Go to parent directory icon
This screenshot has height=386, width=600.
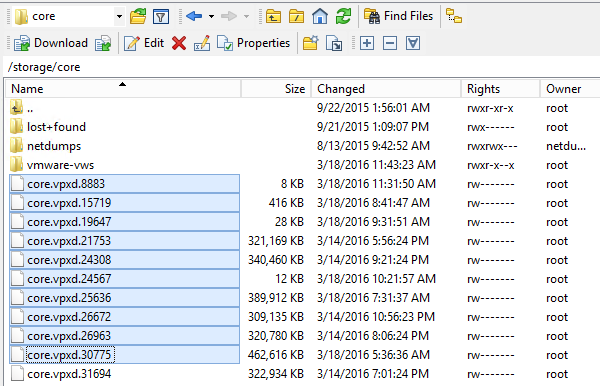point(273,16)
